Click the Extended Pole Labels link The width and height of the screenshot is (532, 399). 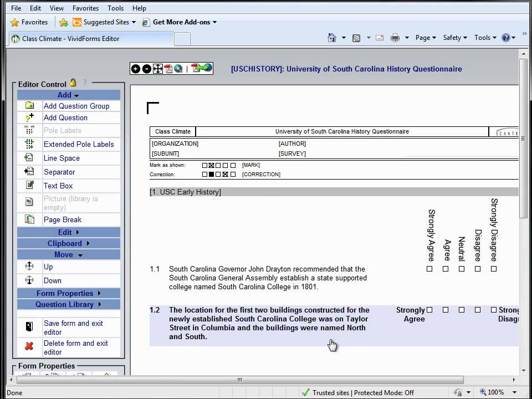[79, 144]
